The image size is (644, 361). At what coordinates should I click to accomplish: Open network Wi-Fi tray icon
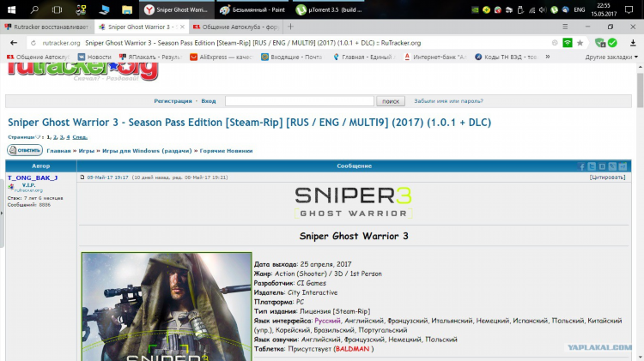click(532, 9)
